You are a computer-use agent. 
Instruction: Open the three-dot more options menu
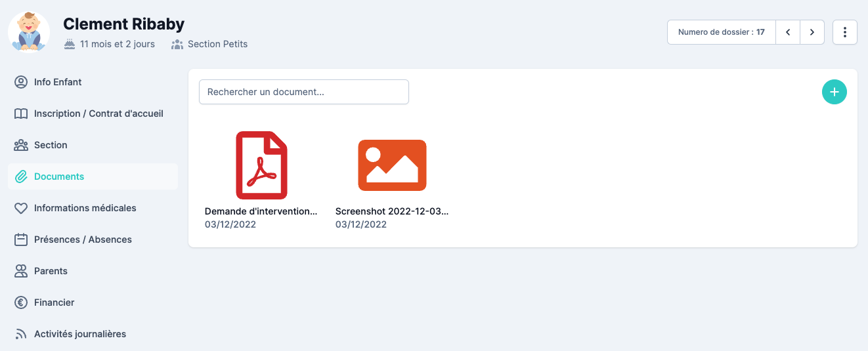click(x=844, y=32)
